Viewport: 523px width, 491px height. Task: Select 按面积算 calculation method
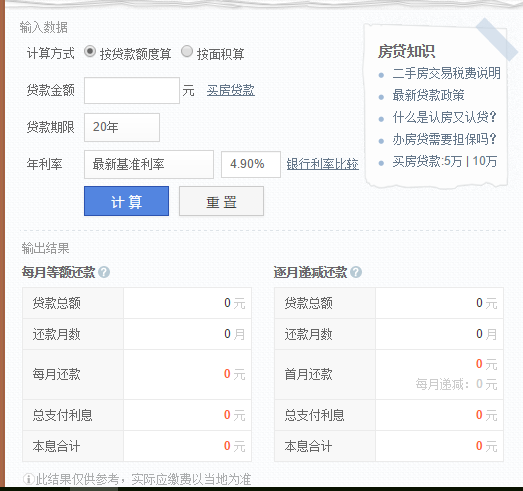[187, 52]
